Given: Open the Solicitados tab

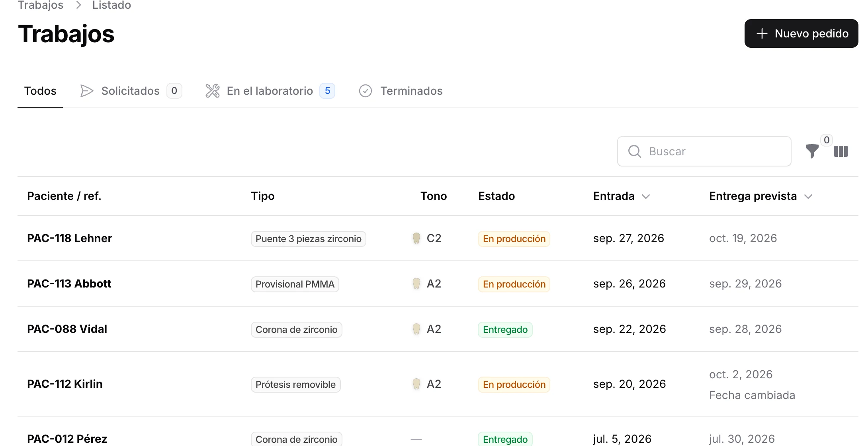Looking at the screenshot, I should (x=131, y=91).
